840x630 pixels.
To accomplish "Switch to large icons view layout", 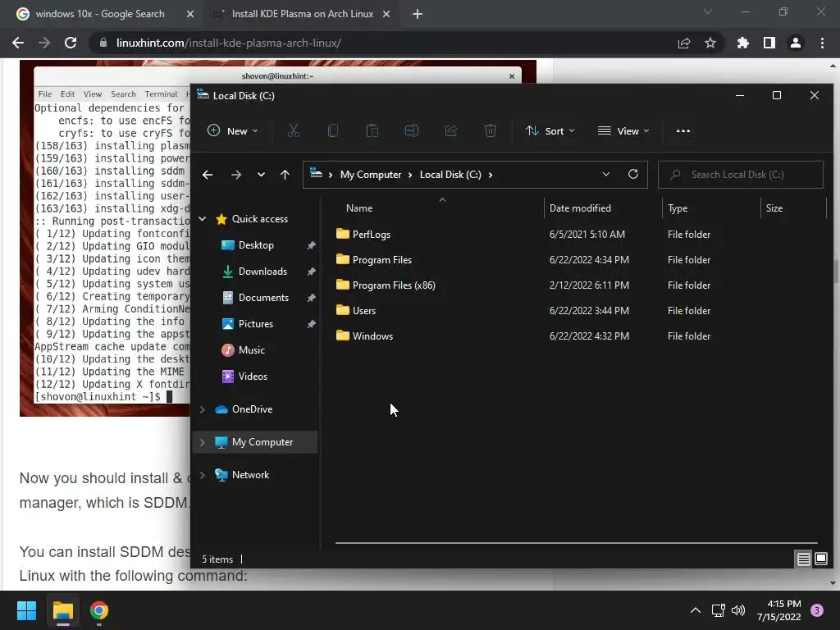I will [x=820, y=559].
